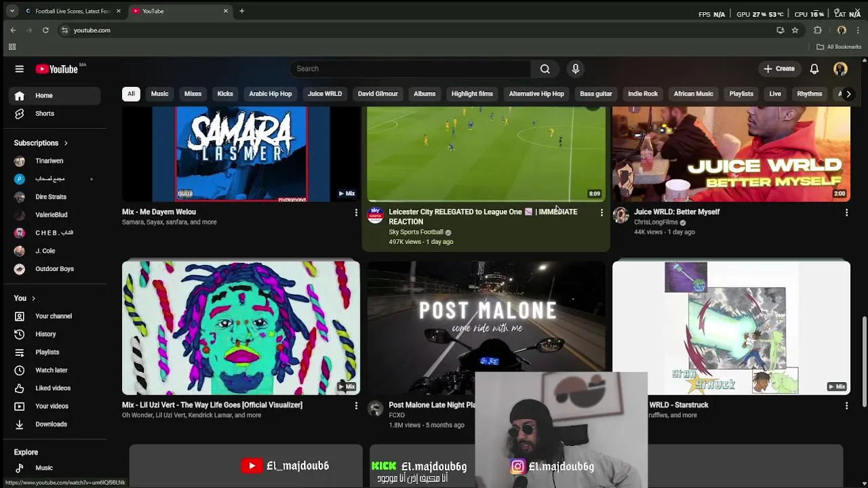Open the account avatar menu
Viewport: 868px width, 488px height.
tap(840, 68)
